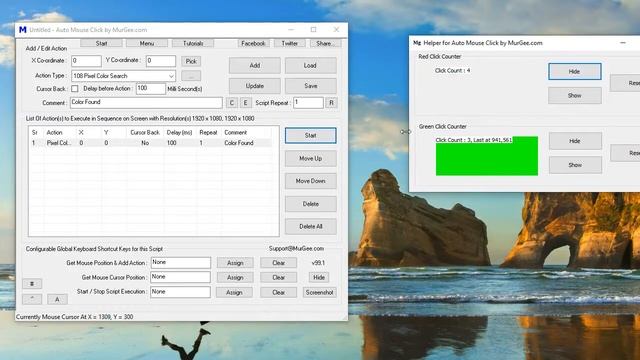
Task: Click the caret symbol button at bottom left
Action: pyautogui.click(x=32, y=299)
